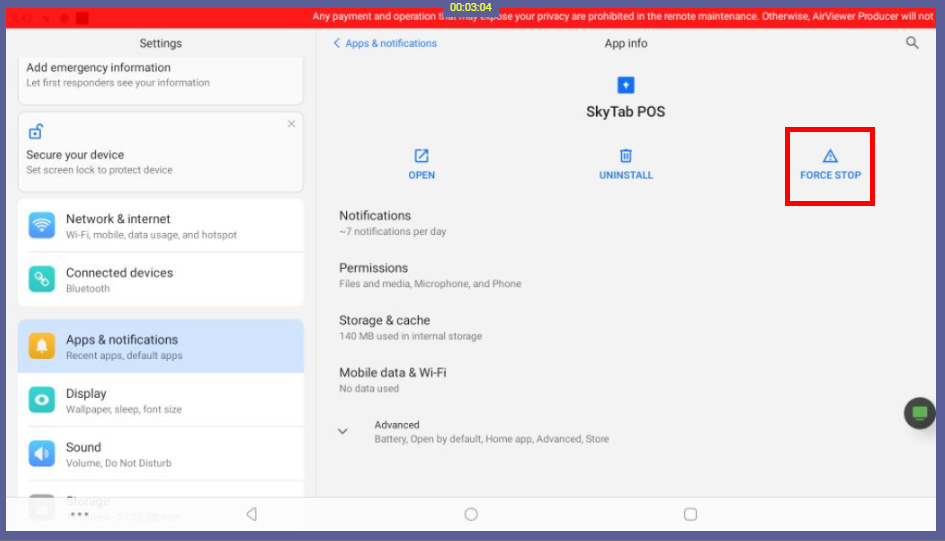Click the red stop square in status bar
The width and height of the screenshot is (945, 541).
coord(83,18)
